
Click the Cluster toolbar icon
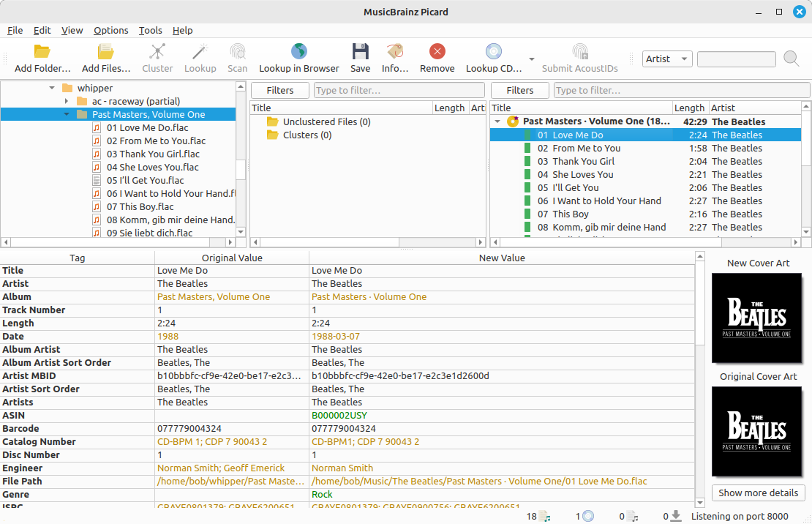(x=157, y=51)
